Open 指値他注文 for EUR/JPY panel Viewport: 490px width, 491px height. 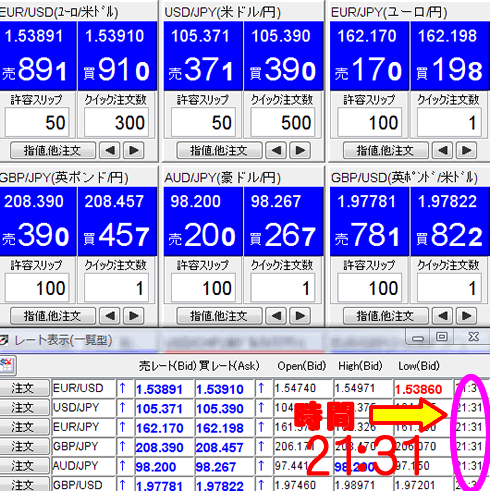coord(386,150)
